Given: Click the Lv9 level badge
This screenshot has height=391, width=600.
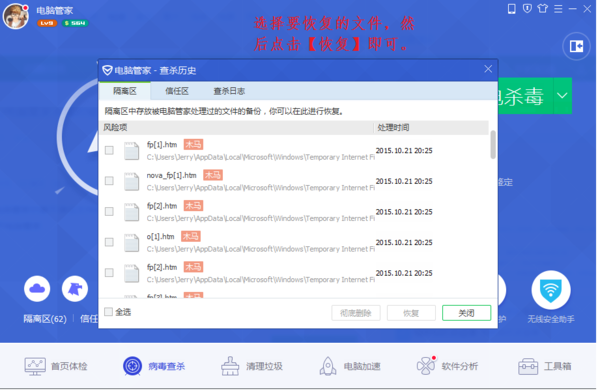Looking at the screenshot, I should tap(47, 23).
